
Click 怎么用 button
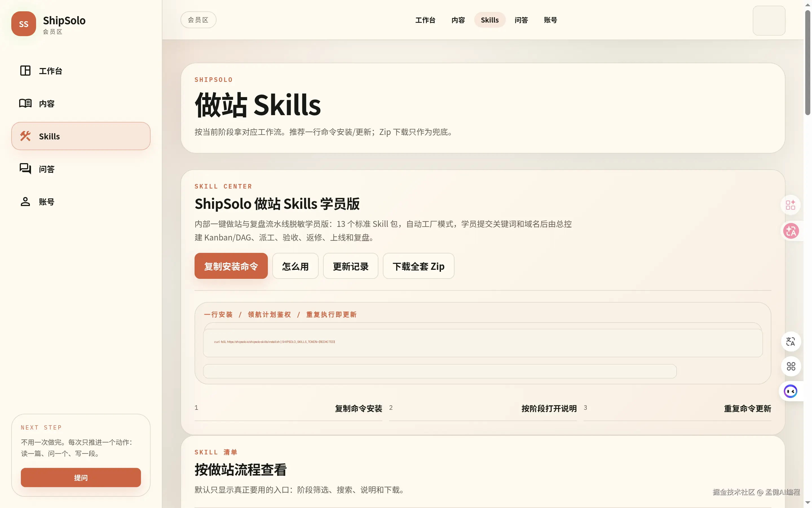pyautogui.click(x=295, y=266)
